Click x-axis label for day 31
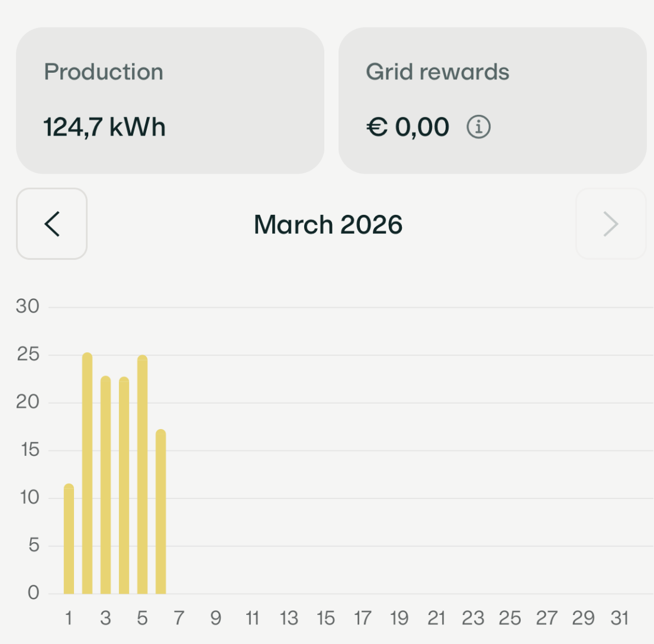654x644 pixels. 619,619
